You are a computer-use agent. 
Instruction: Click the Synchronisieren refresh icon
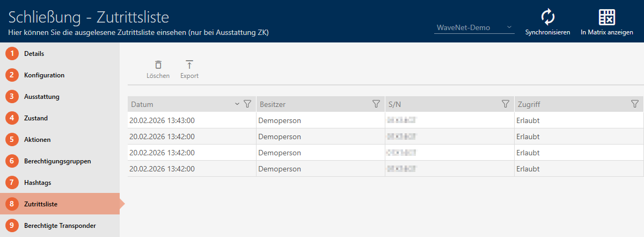tap(547, 17)
